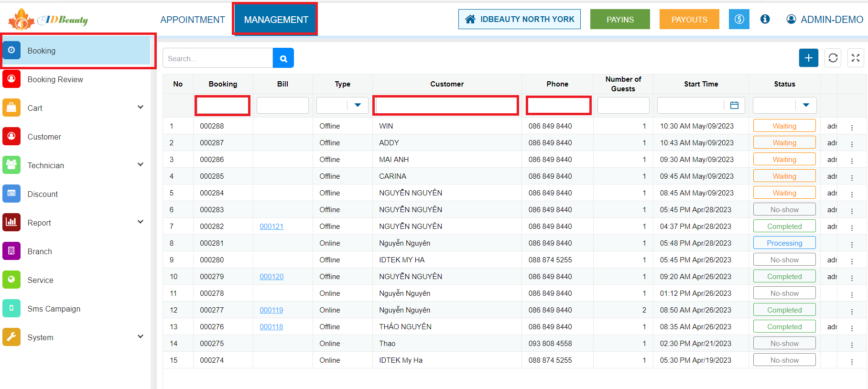Focus the Number of Guests filter field
Viewport: 868px width, 389px height.
click(x=623, y=105)
